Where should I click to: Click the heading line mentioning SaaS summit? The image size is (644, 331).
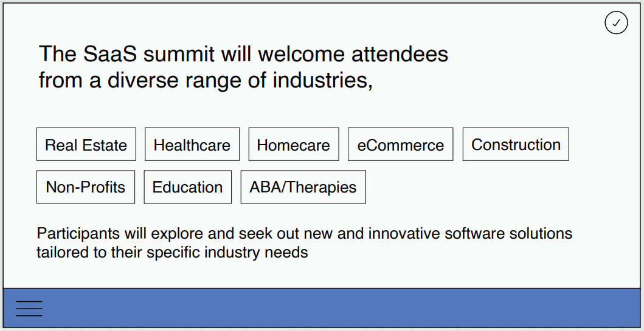(244, 53)
